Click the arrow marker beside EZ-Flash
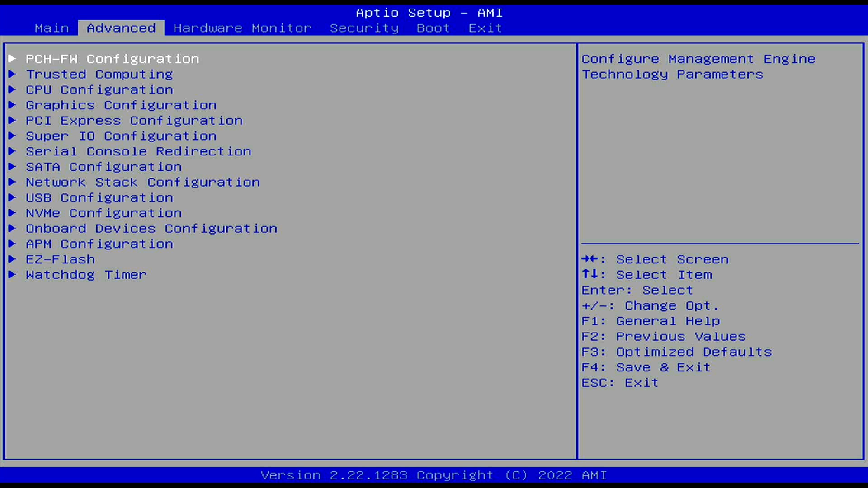 pos(12,259)
